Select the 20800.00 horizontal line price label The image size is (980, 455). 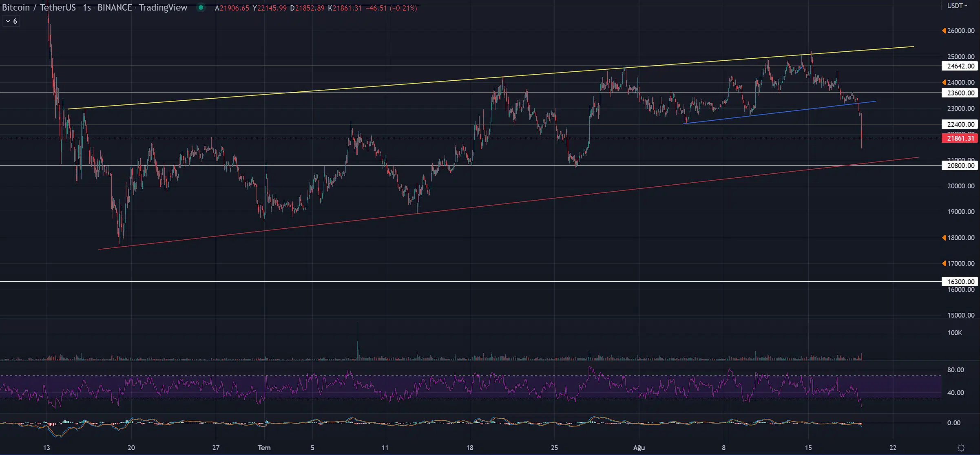point(960,166)
